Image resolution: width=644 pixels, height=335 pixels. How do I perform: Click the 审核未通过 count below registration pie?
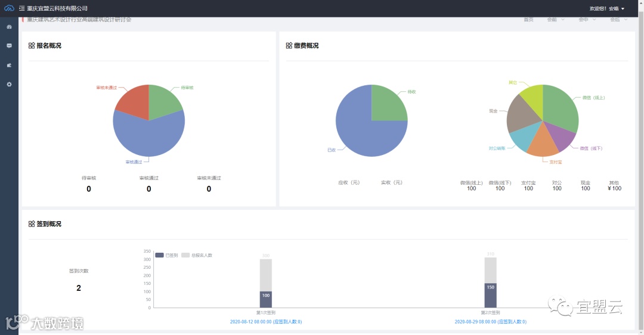[209, 189]
